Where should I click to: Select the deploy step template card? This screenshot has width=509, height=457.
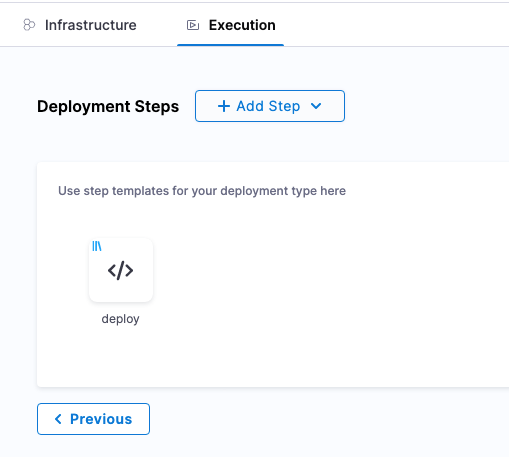tap(121, 270)
